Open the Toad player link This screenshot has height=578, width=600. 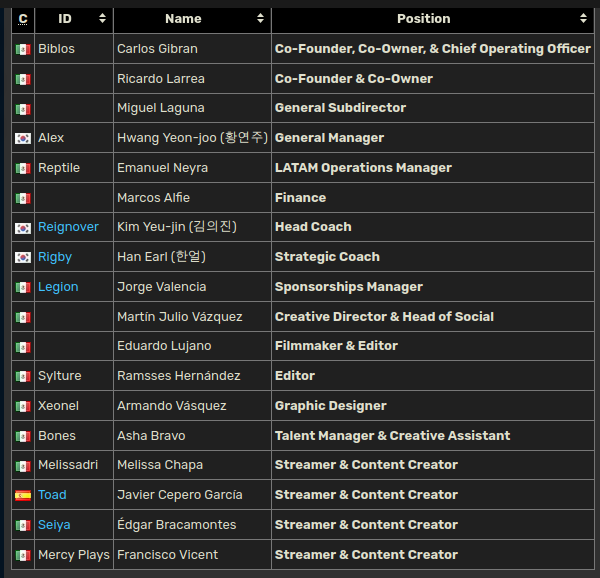pyautogui.click(x=52, y=495)
